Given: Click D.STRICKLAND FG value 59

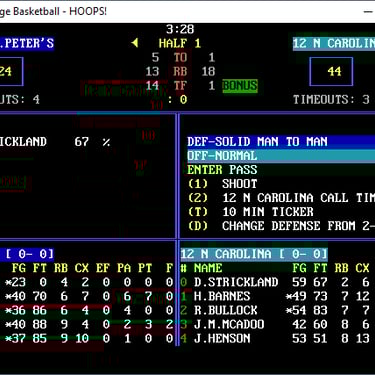Looking at the screenshot, I should point(299,282).
